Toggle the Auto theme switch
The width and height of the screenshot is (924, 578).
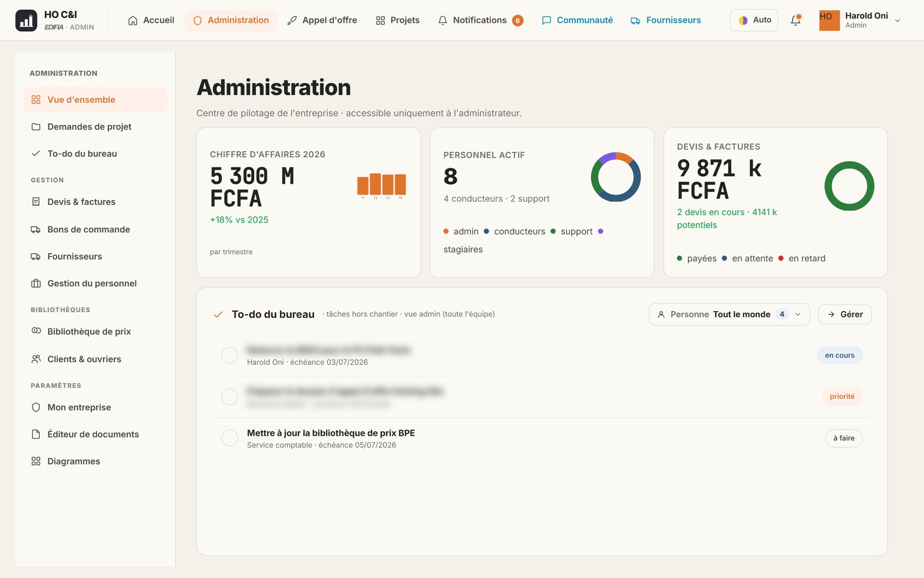tap(754, 20)
